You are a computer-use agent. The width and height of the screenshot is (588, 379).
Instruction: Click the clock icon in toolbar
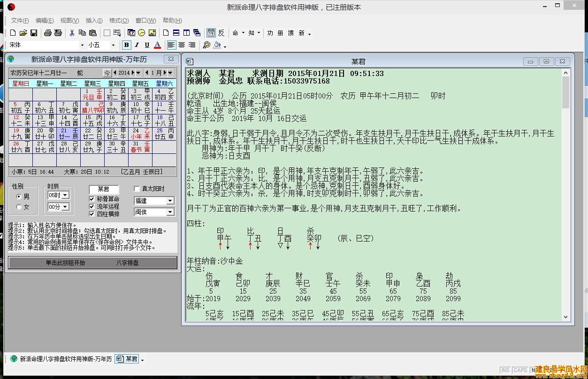141,33
